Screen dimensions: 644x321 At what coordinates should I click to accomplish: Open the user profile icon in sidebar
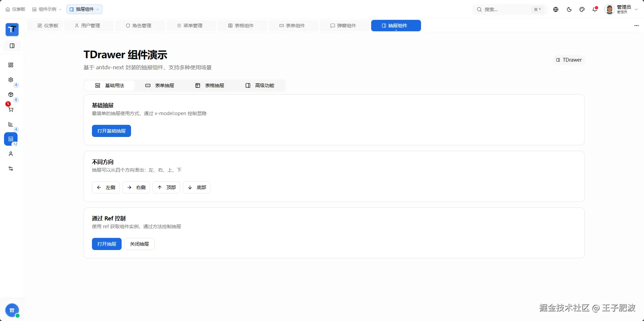pos(11,154)
